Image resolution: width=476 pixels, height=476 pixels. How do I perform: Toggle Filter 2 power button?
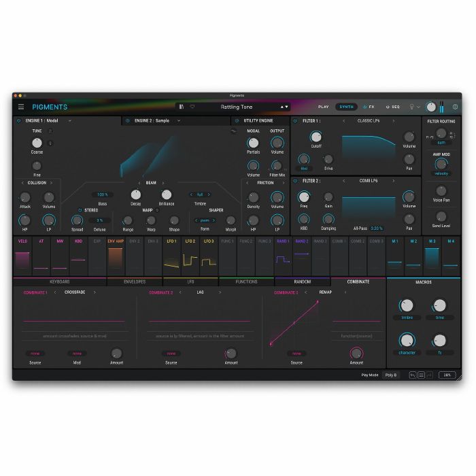[295, 181]
